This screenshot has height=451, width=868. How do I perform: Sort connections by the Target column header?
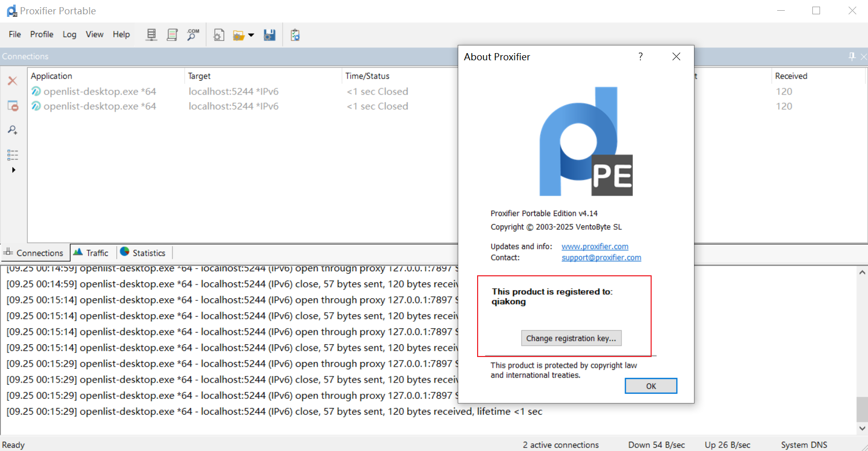tap(263, 76)
